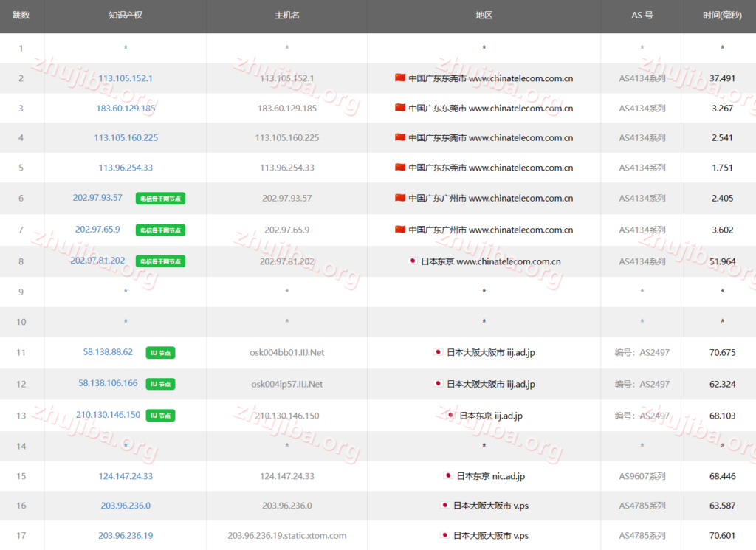The width and height of the screenshot is (756, 550).
Task: Click the green 电信骨干网节点 badge next to 202.97.93.57
Action: (160, 199)
